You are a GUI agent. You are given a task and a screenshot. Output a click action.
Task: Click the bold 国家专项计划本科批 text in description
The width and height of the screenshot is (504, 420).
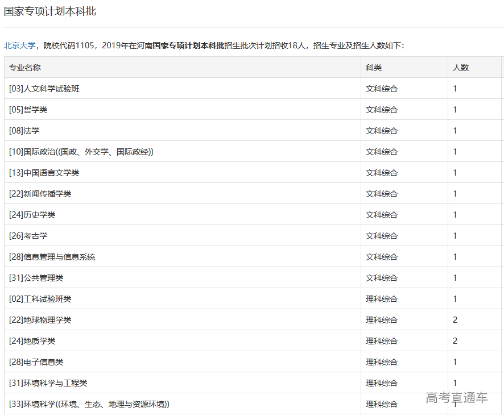(189, 45)
